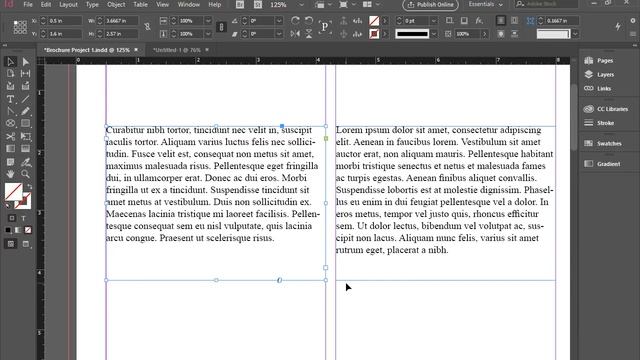Select the Type tool
Screen dimensions: 640x360
10,99
